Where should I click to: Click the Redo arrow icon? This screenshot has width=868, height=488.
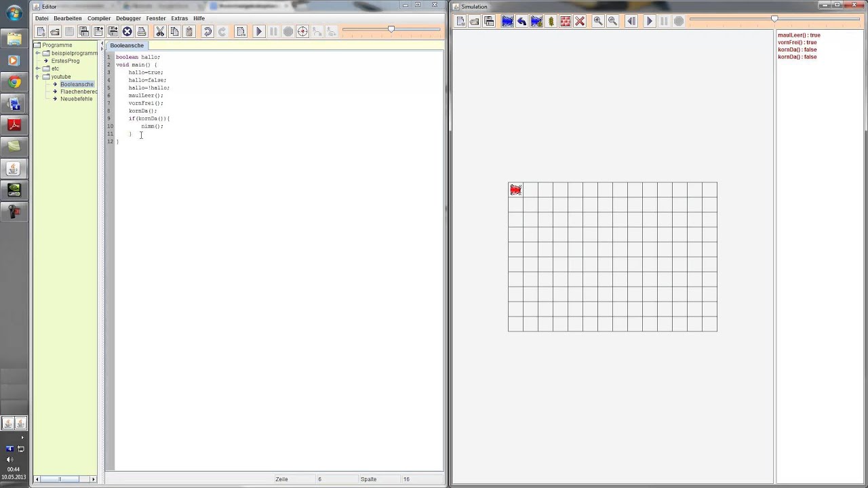[222, 31]
